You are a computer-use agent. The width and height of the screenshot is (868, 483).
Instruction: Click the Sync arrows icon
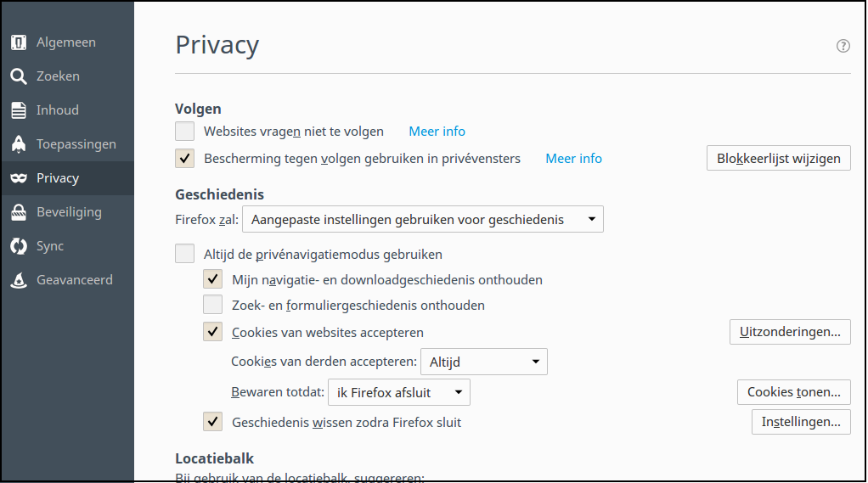click(19, 246)
